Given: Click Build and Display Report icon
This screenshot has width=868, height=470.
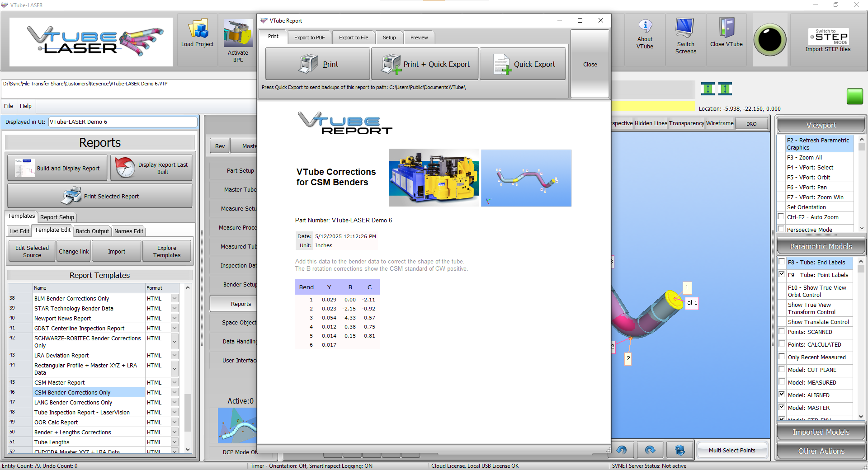Looking at the screenshot, I should click(x=25, y=168).
